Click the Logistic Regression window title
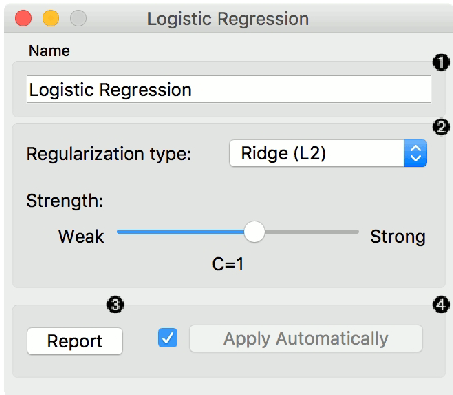Screen dimensions: 453x395 tap(228, 19)
